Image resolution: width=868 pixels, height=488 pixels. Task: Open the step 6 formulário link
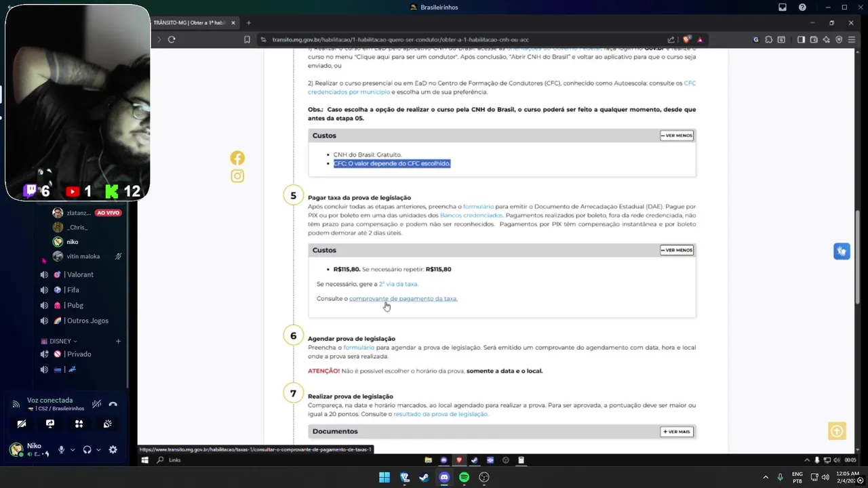point(359,348)
